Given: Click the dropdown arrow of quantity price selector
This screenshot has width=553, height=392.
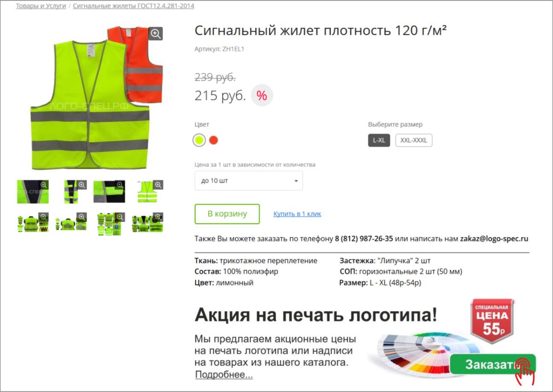Looking at the screenshot, I should (296, 181).
